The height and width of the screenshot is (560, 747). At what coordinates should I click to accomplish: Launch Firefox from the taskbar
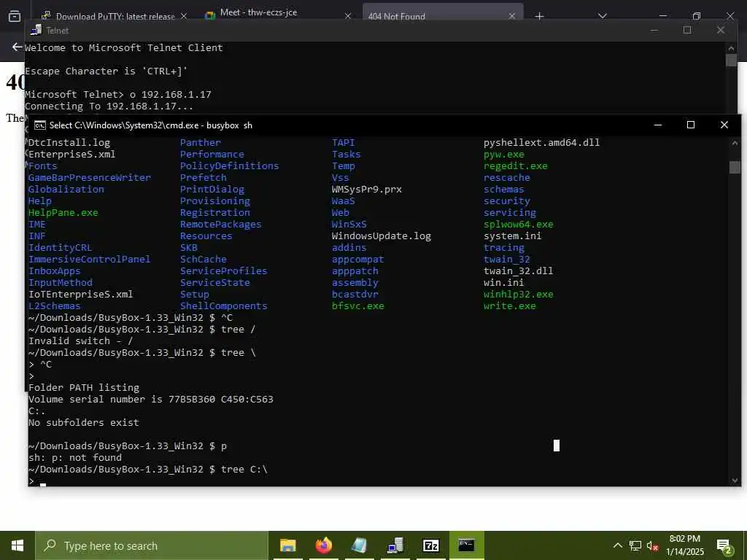pos(323,545)
